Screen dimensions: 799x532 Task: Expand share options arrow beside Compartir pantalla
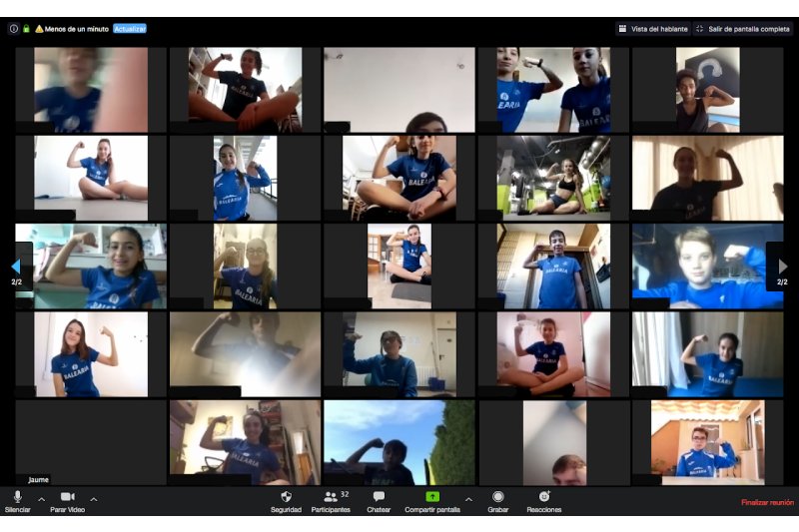coord(468,499)
